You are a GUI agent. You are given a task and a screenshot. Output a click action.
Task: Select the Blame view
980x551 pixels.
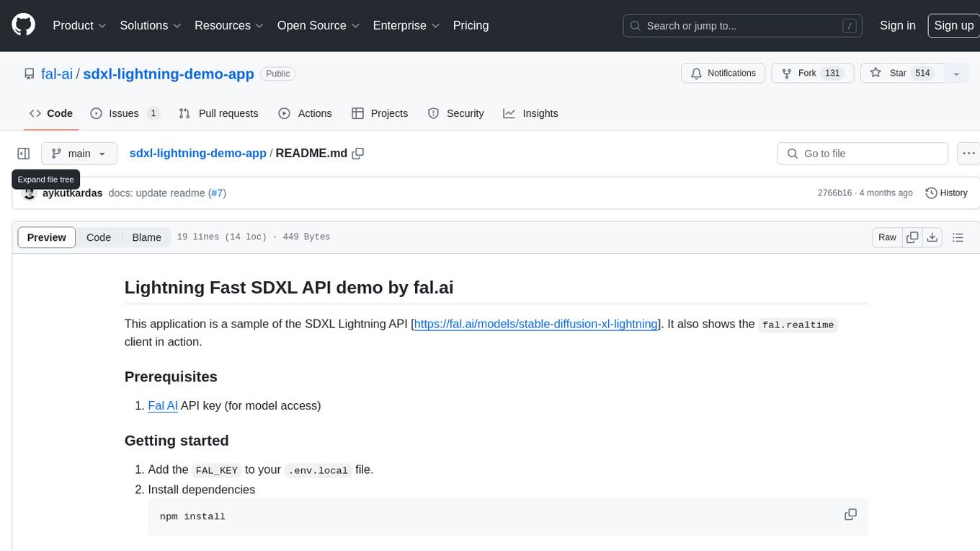tap(147, 237)
